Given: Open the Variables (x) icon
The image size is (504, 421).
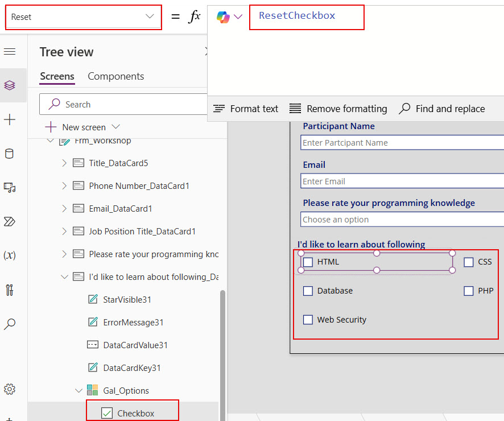Looking at the screenshot, I should click(x=10, y=255).
